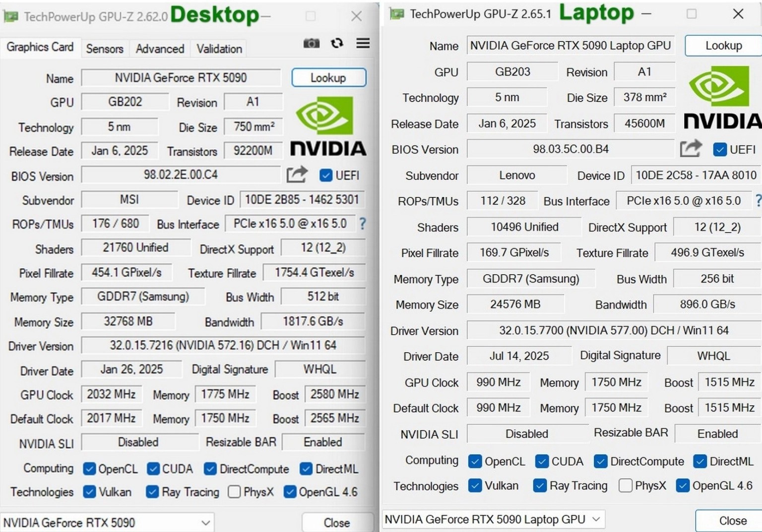Click the BIOS share icon in desktop window
762x532 pixels.
pos(297,175)
